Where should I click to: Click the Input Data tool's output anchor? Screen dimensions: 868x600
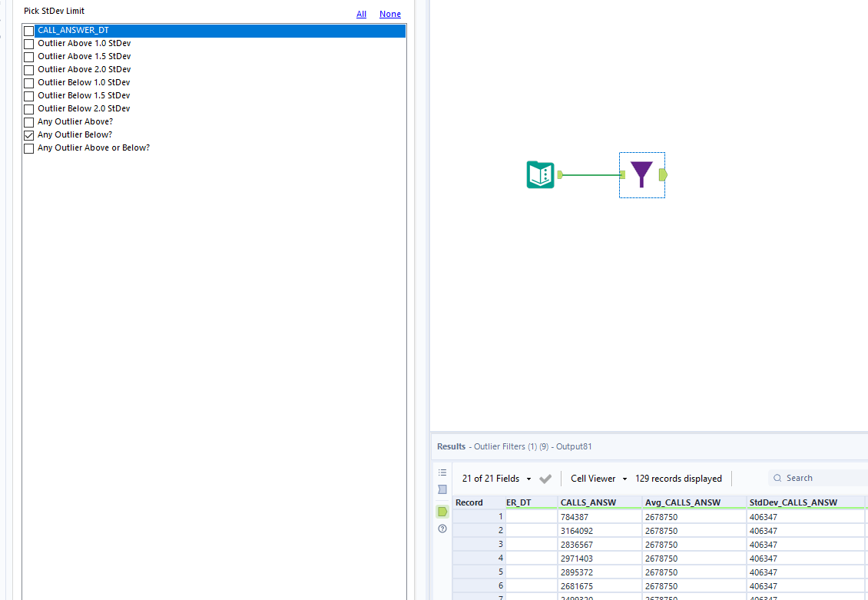point(560,174)
